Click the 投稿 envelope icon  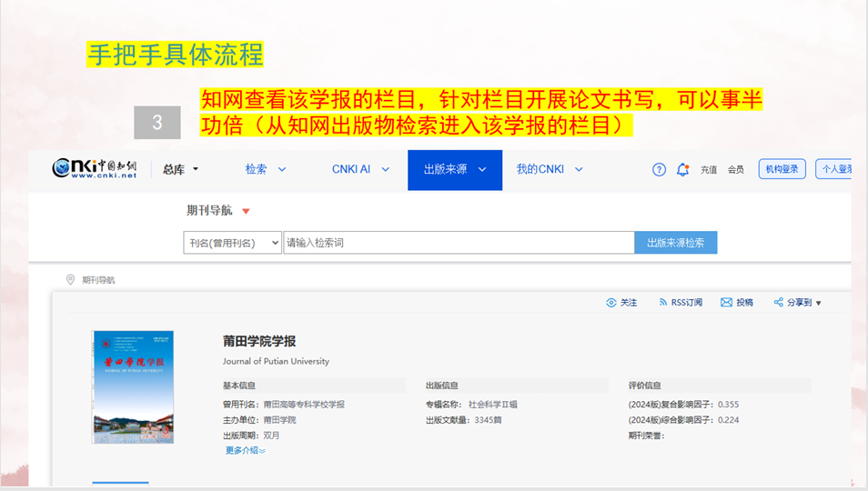point(726,303)
